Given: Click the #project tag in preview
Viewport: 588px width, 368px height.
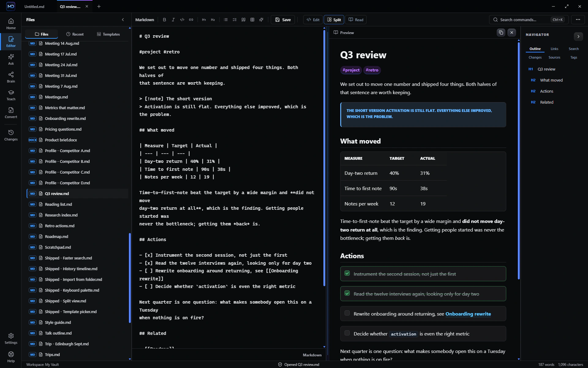Looking at the screenshot, I should pyautogui.click(x=351, y=70).
